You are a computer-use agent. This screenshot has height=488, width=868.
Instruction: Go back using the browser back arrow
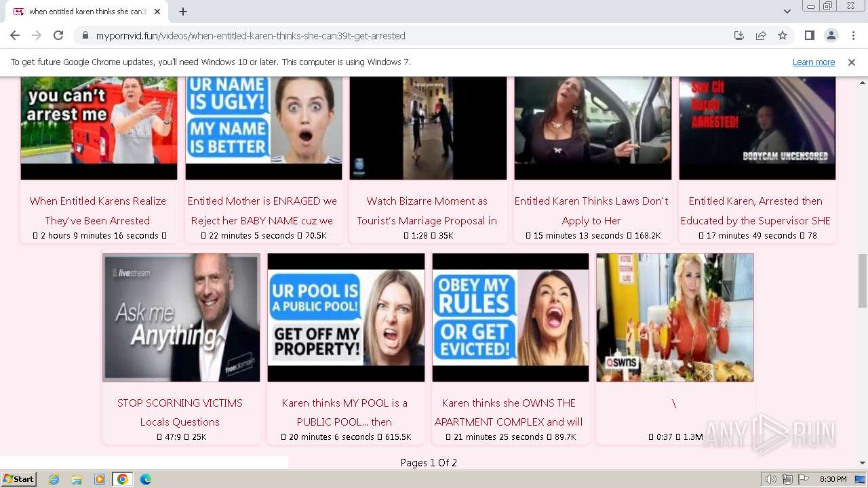(x=15, y=35)
